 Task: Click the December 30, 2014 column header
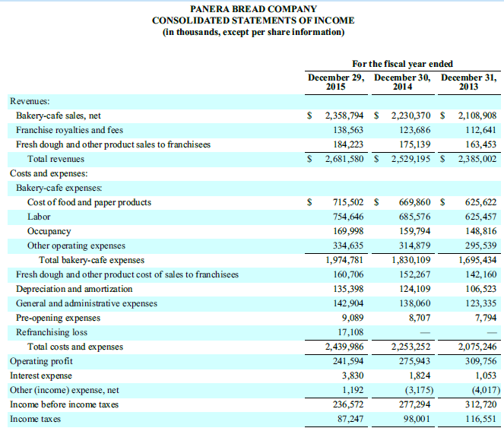(402, 82)
